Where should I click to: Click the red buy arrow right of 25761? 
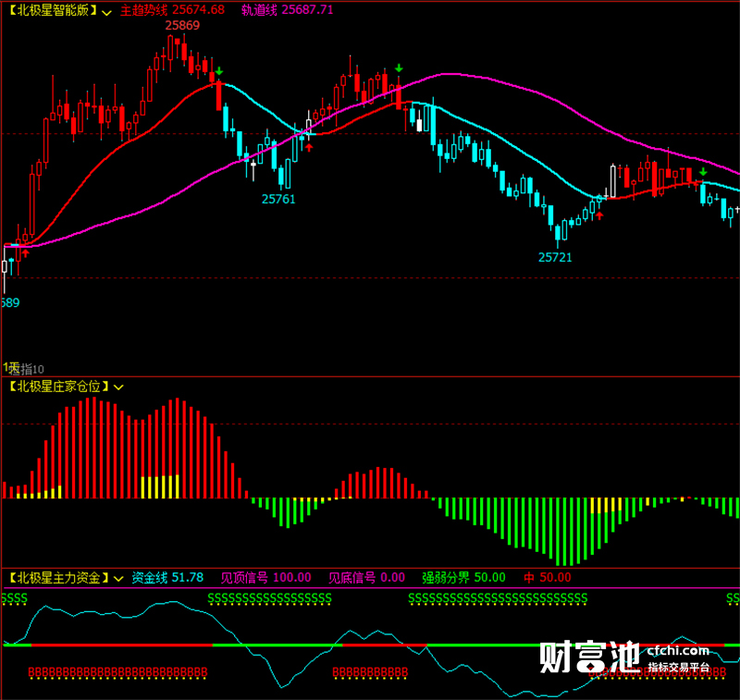[x=309, y=148]
